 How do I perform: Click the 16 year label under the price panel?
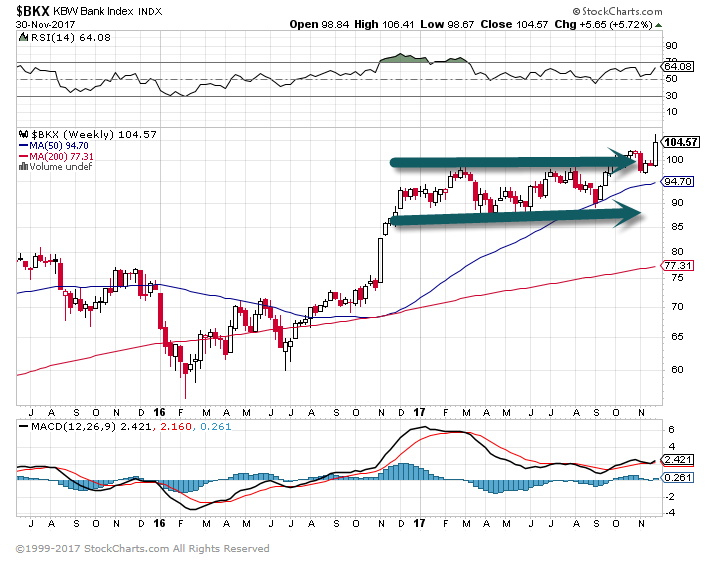tap(159, 413)
